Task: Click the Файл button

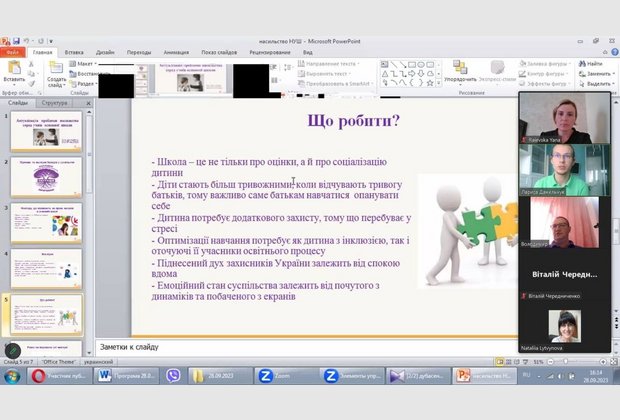Action: (13, 50)
